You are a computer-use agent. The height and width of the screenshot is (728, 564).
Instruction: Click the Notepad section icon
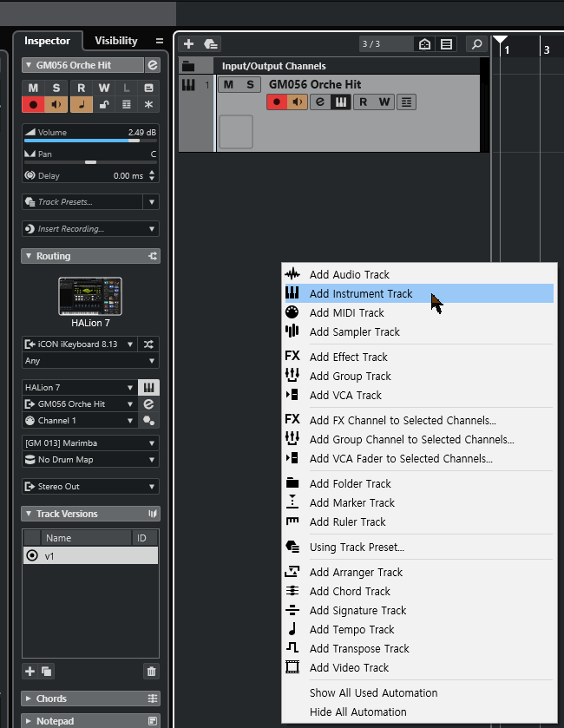point(153,721)
